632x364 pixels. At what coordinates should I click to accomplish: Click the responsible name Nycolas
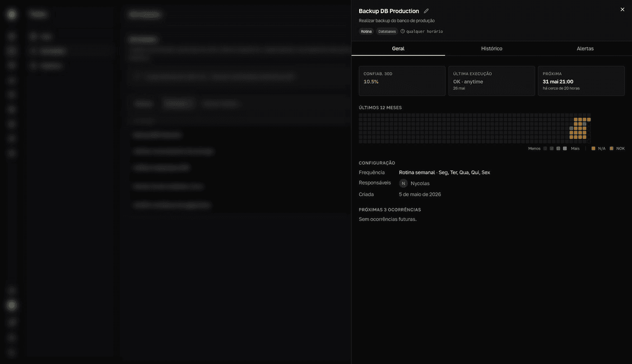(x=420, y=184)
